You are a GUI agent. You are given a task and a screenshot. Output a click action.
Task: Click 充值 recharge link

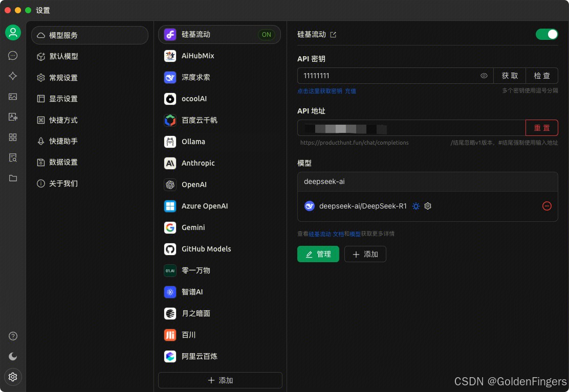pos(350,91)
